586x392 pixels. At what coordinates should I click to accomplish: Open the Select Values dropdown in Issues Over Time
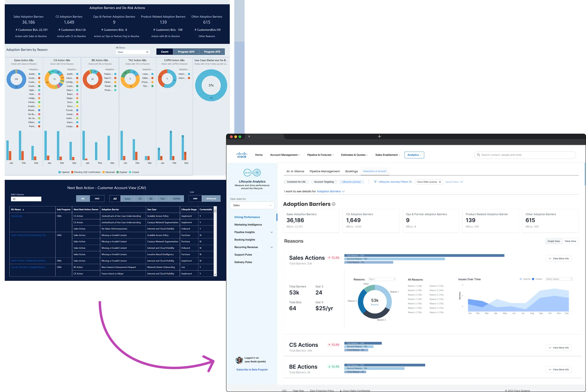559,279
